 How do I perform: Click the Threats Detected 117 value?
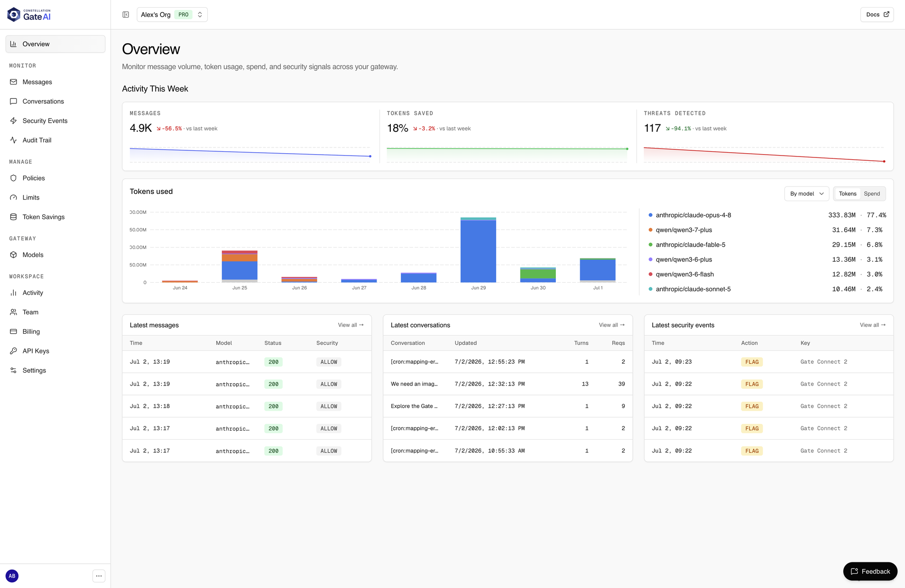point(652,129)
